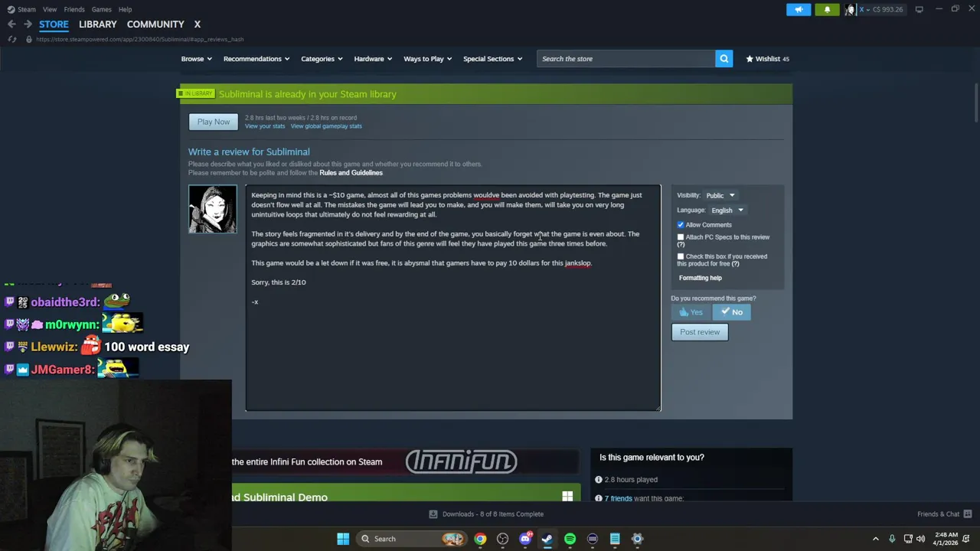Image resolution: width=980 pixels, height=551 pixels.
Task: Open Google Chrome from the taskbar
Action: (480, 539)
